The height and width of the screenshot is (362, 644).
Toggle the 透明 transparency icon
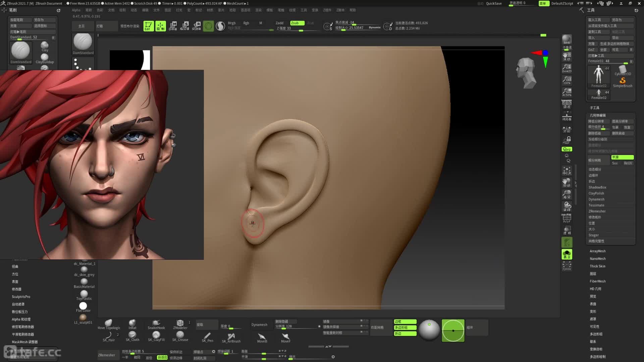[567, 230]
